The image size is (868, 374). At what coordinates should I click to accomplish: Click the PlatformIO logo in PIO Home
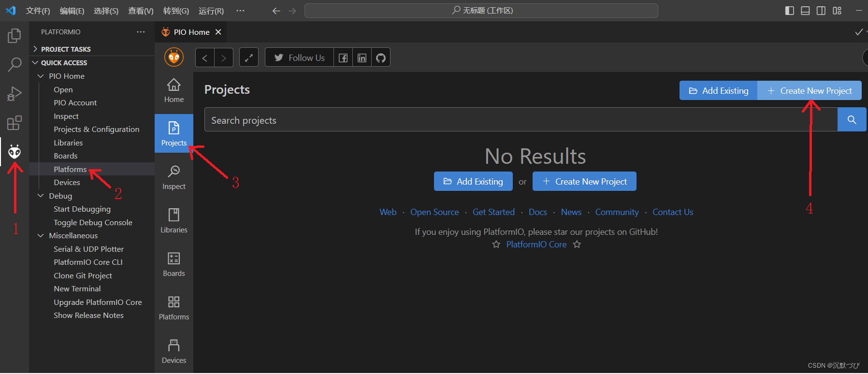(x=174, y=58)
